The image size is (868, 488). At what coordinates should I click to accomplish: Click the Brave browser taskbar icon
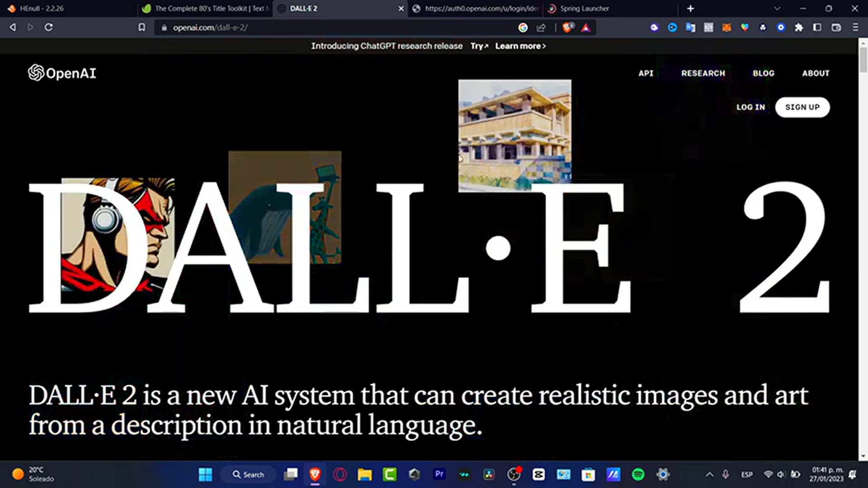click(x=315, y=474)
